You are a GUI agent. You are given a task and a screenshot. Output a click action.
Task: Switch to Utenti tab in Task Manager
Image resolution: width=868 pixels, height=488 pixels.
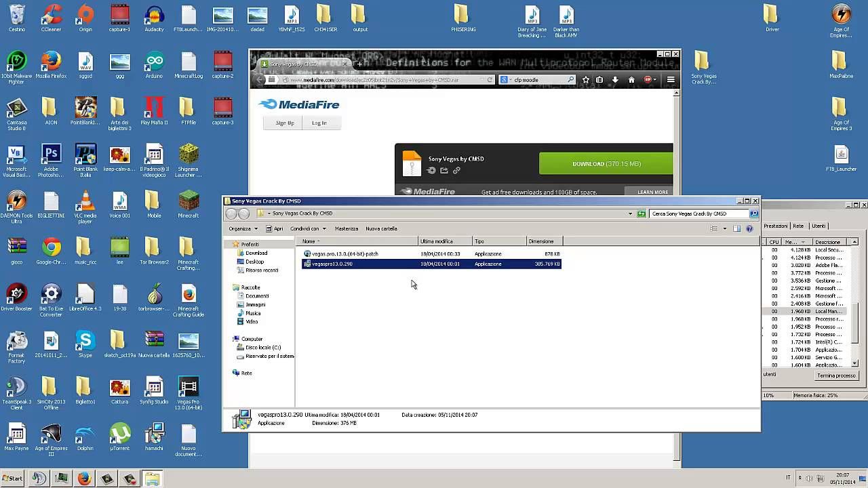pos(818,226)
